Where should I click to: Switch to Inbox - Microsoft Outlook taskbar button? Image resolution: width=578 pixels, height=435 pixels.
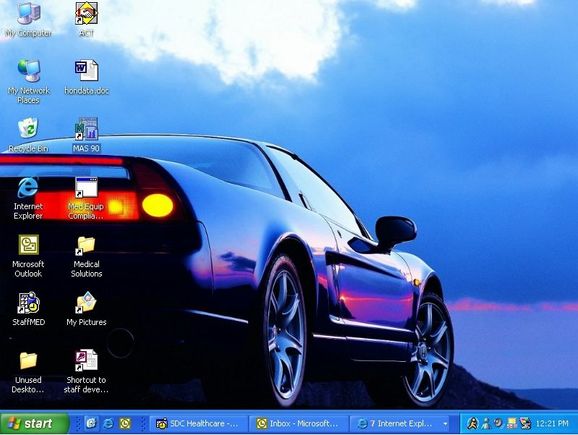[298, 424]
